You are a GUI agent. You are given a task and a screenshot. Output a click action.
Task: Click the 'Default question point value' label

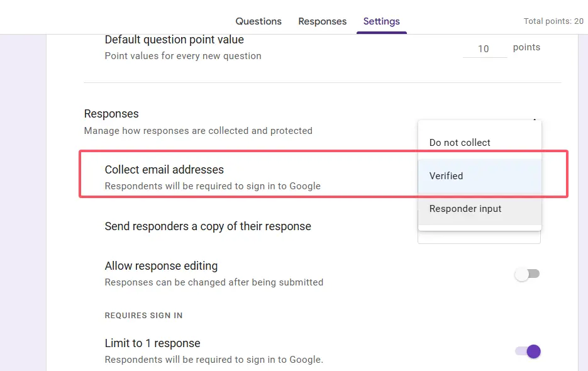[x=174, y=40]
